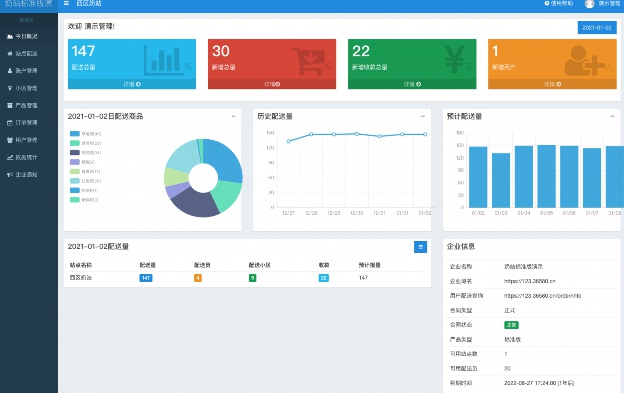Open the sidebar item with the single person icon
The image size is (624, 393).
(x=29, y=70)
